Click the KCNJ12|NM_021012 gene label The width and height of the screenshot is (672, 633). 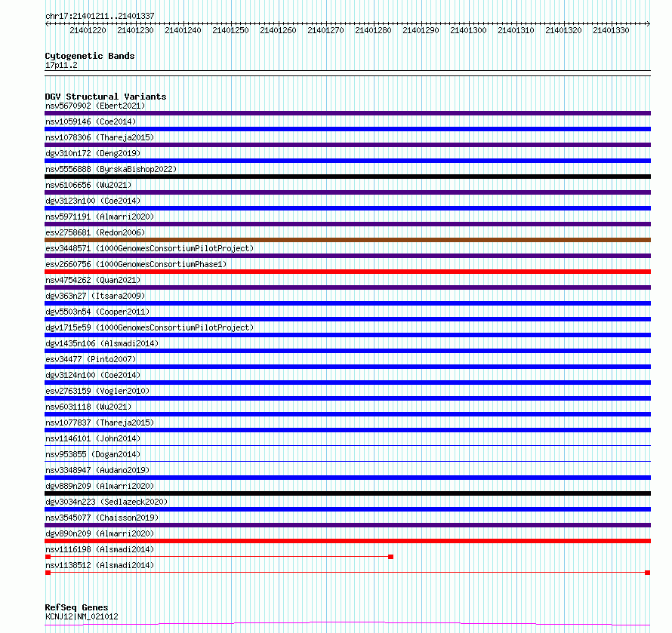(x=82, y=616)
